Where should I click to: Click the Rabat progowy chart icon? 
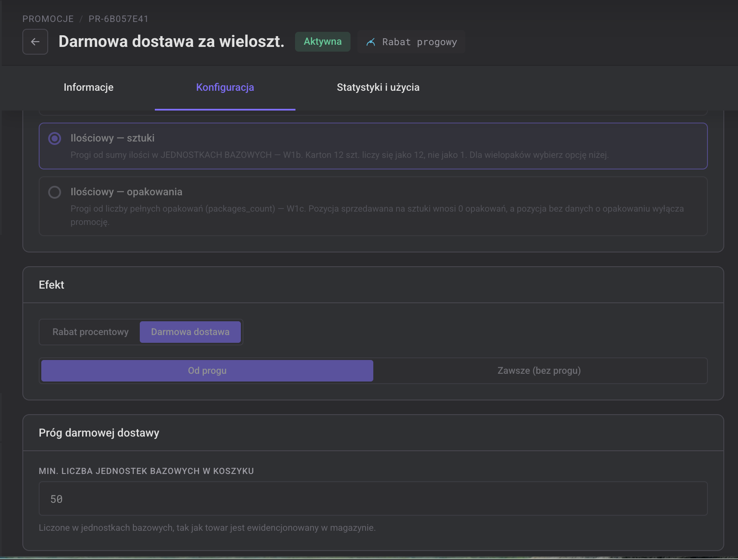click(371, 42)
